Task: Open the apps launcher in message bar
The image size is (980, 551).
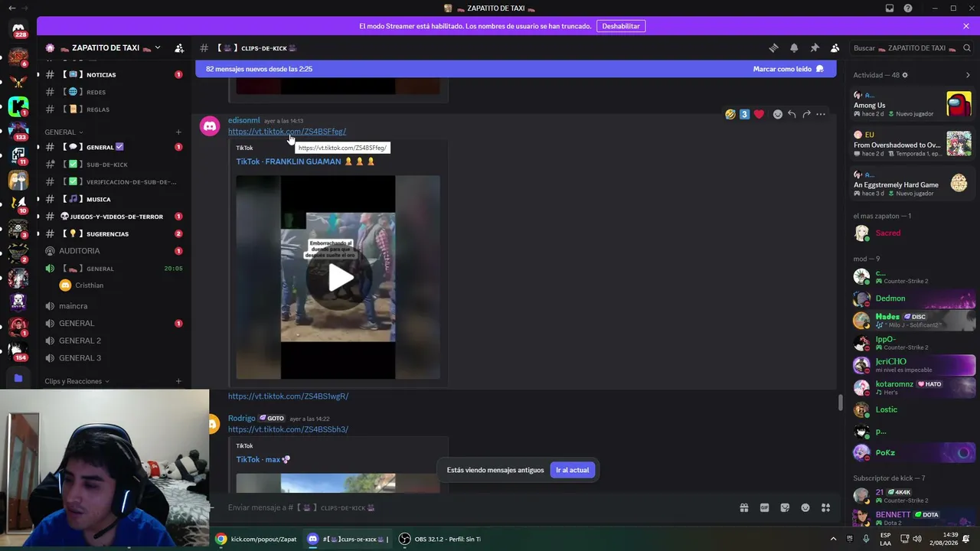Action: (825, 507)
